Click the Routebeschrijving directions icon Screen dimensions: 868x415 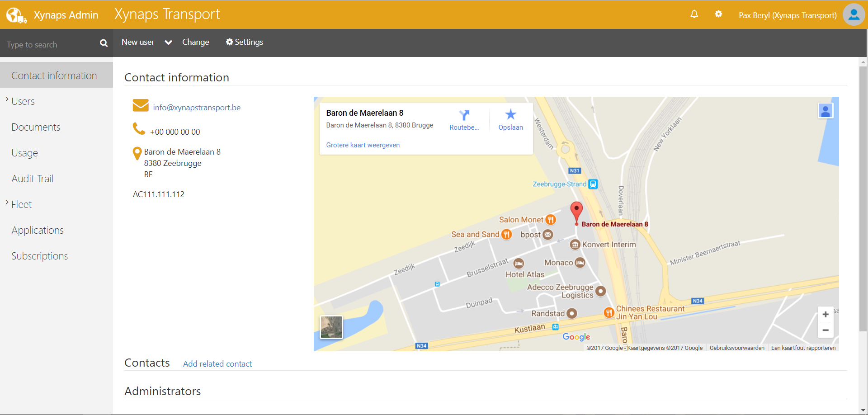[464, 115]
